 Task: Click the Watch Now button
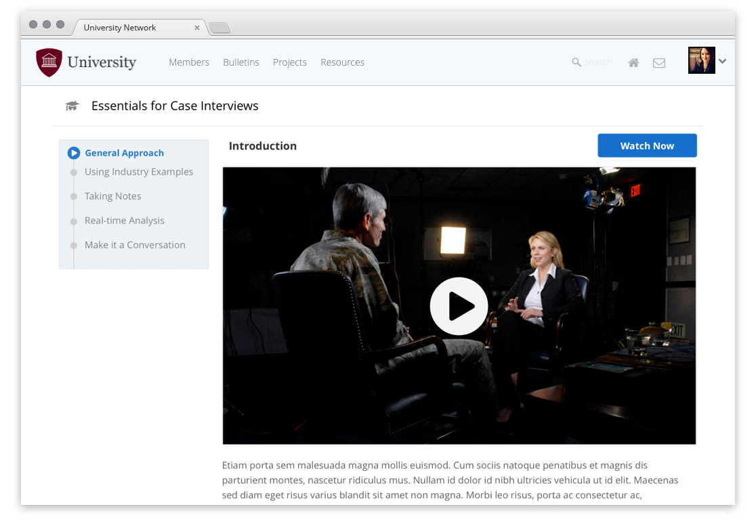coord(647,146)
